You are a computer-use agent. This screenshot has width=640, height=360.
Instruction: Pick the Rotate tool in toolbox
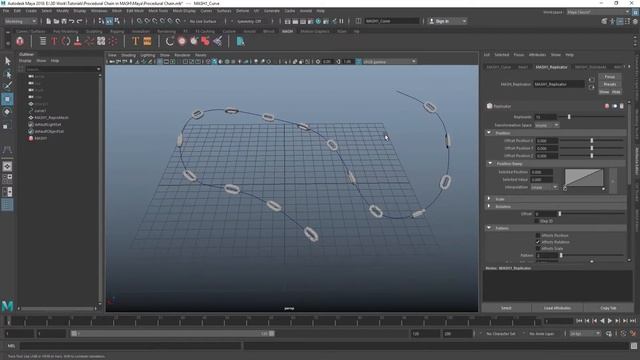click(7, 112)
